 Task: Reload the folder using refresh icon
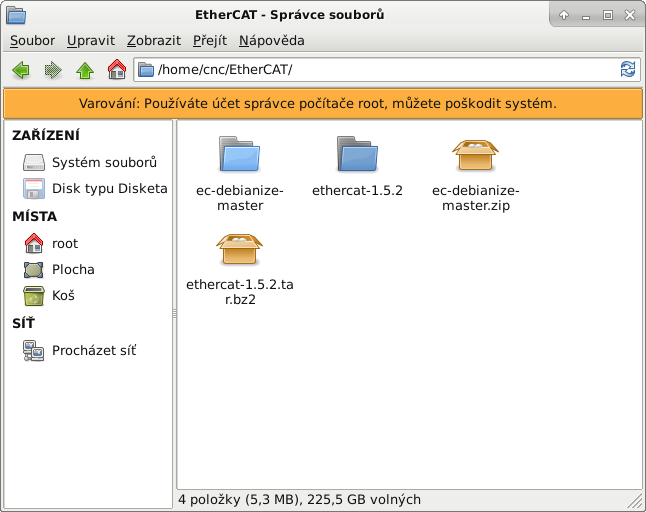[628, 70]
